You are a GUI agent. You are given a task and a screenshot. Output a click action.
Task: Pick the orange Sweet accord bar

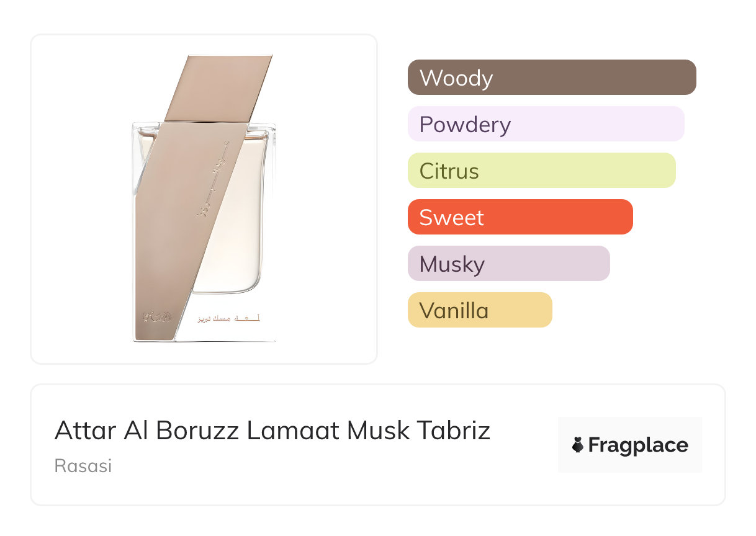pos(520,217)
